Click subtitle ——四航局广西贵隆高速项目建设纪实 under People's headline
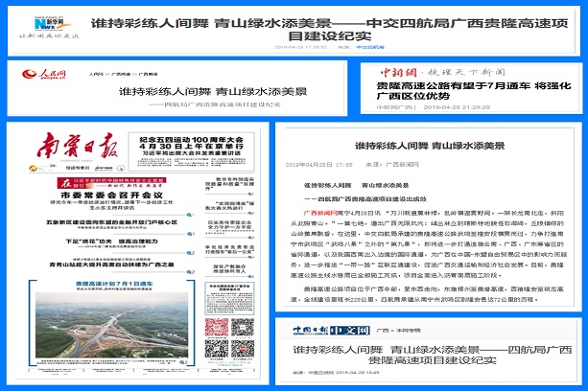 [x=215, y=104]
